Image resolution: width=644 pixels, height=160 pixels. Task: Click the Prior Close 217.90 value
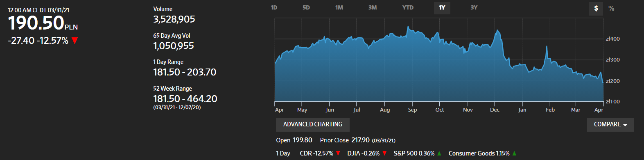(361, 140)
